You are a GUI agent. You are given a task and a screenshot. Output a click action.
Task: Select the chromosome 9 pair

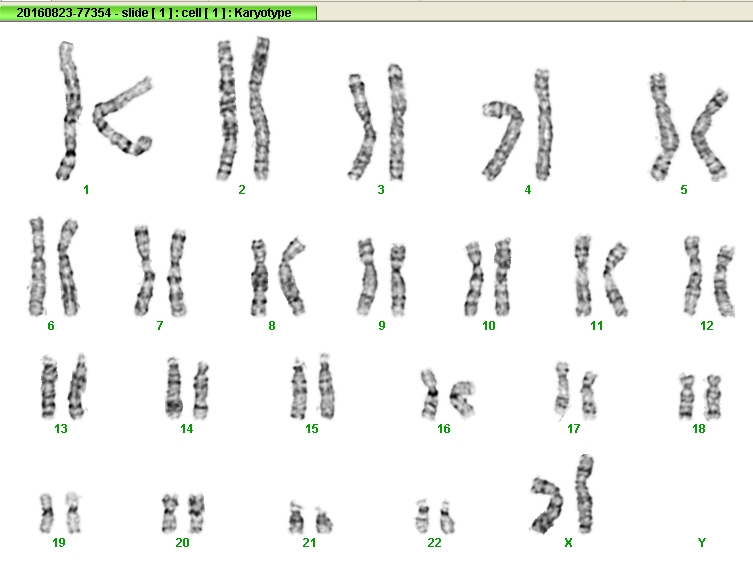(382, 278)
